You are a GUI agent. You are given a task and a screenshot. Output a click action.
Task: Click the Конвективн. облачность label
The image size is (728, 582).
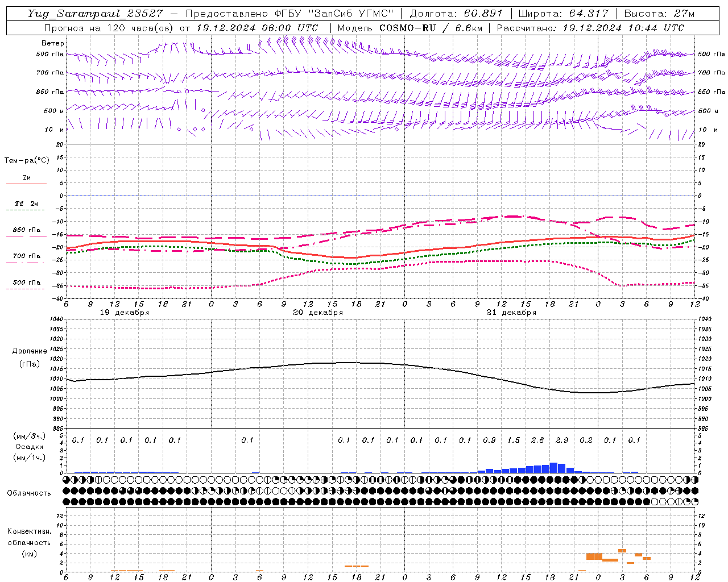(29, 537)
